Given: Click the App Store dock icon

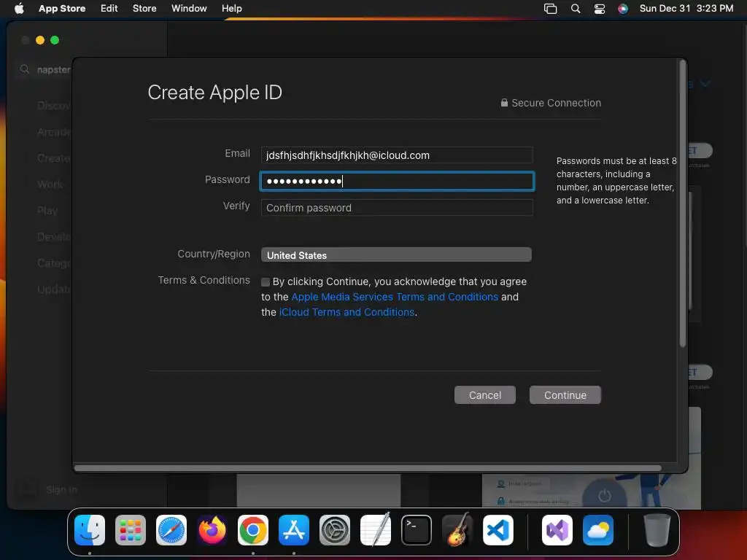Looking at the screenshot, I should [x=294, y=530].
